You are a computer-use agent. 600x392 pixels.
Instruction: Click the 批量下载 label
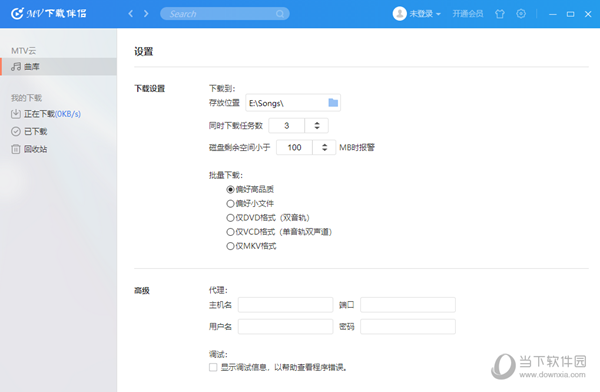[226, 175]
